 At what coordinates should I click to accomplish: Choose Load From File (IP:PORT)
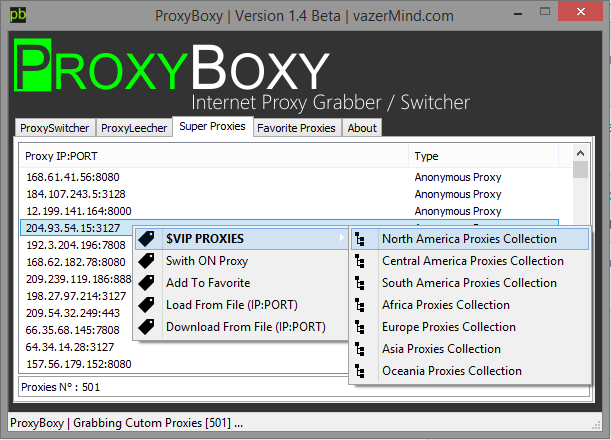pos(241,305)
